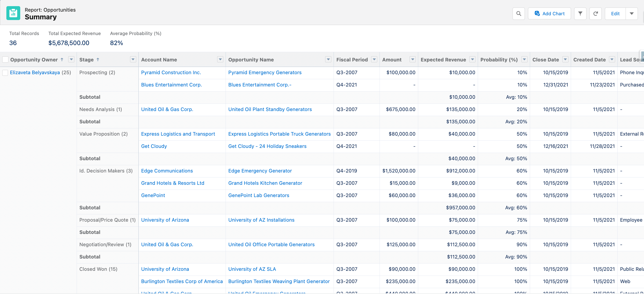Image resolution: width=644 pixels, height=294 pixels.
Task: Select the $1,520,000.00 amount cell
Action: (399, 171)
